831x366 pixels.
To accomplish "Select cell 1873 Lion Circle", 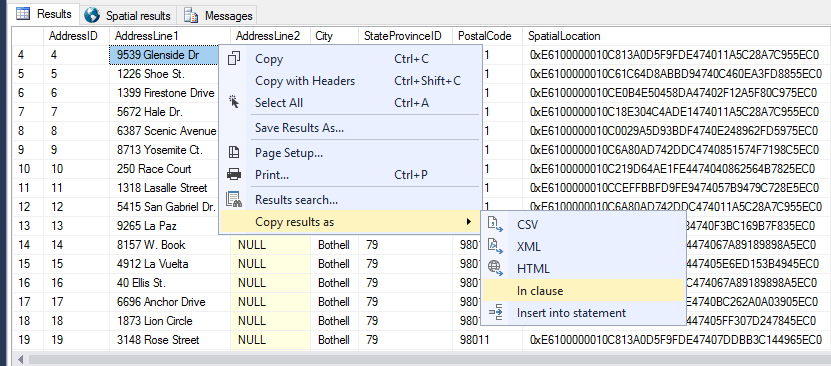I will click(170, 321).
